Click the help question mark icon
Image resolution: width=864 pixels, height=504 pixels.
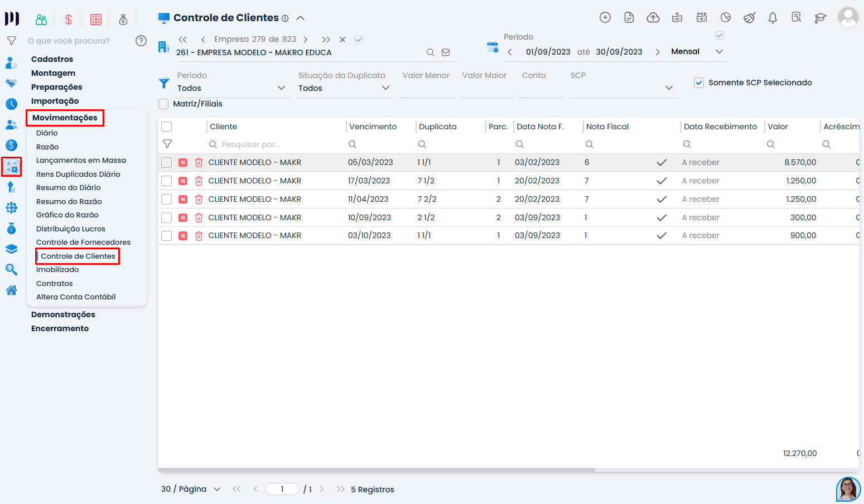141,41
